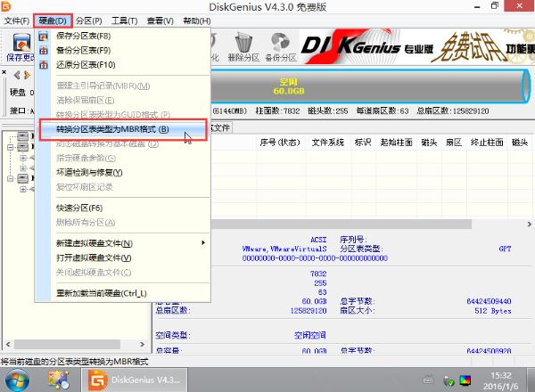The image size is (535, 392).
Task: Select 打开虚拟硬盘文件(V) menu entry
Action: 123,257
